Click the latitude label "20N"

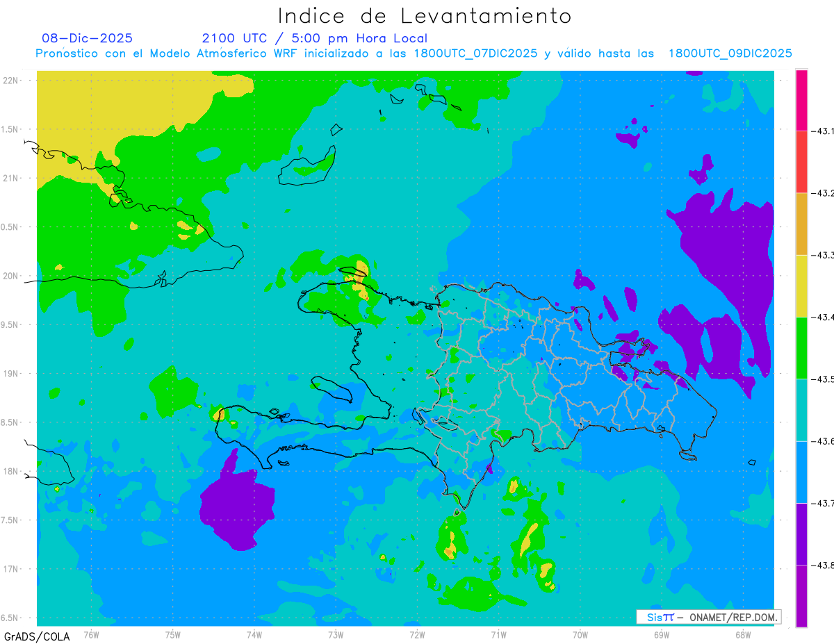coord(12,276)
